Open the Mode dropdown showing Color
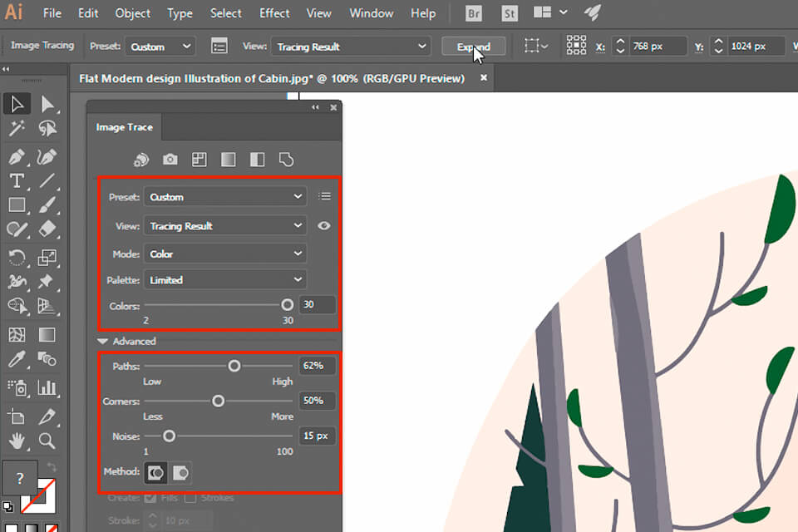This screenshot has width=798, height=532. tap(224, 254)
